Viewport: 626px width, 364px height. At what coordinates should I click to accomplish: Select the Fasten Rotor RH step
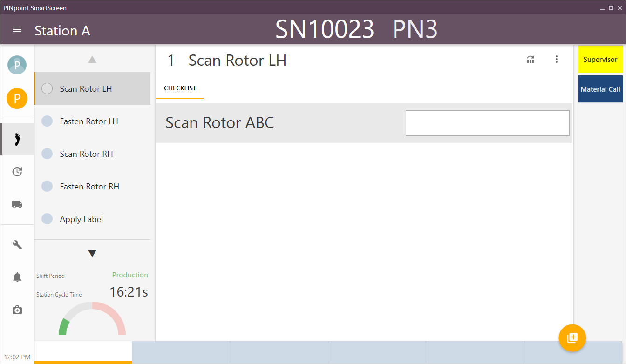(92, 186)
